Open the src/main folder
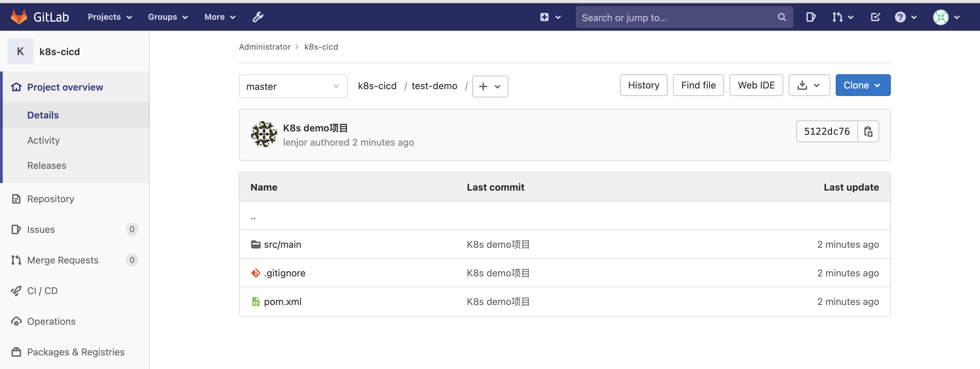The height and width of the screenshot is (369, 980). click(282, 244)
